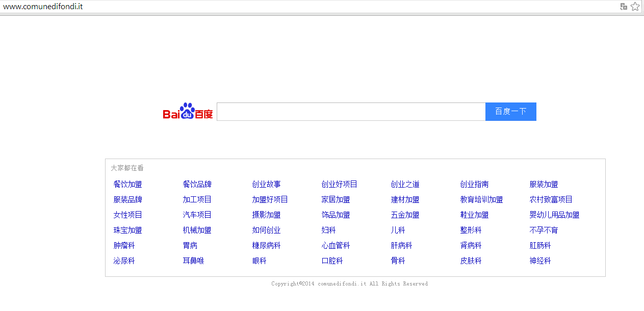Open the 鞋业加盟 link
Image resolution: width=644 pixels, height=311 pixels.
click(475, 215)
